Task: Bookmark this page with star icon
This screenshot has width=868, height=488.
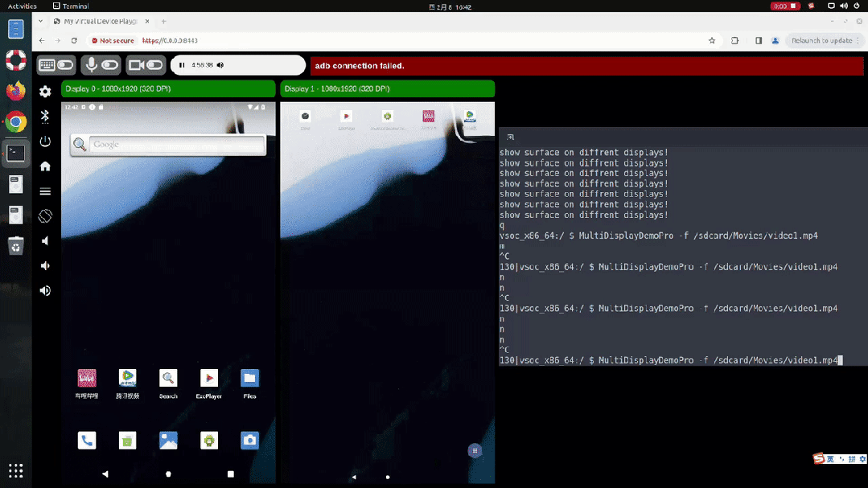Action: coord(712,40)
